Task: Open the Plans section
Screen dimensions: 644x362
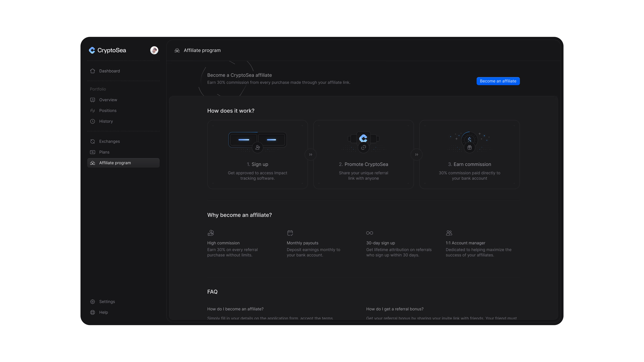Action: pos(104,152)
